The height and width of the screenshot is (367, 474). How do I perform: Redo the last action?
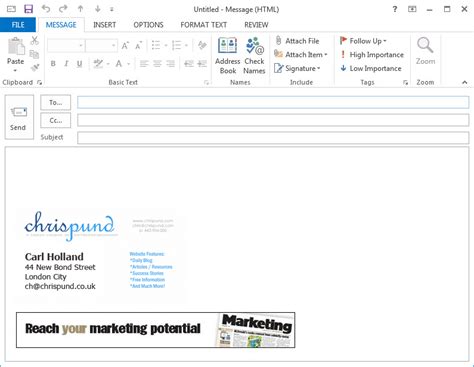63,9
